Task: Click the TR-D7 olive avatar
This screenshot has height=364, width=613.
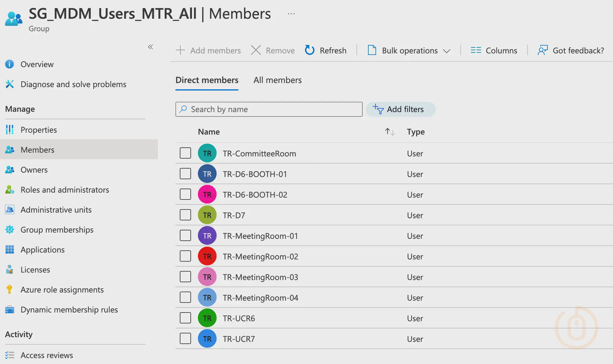Action: [207, 215]
